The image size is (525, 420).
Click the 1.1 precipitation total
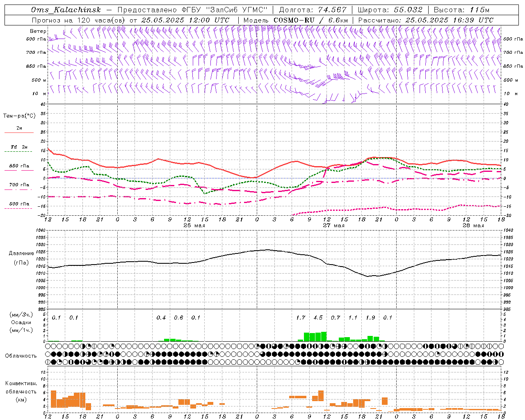point(353,317)
